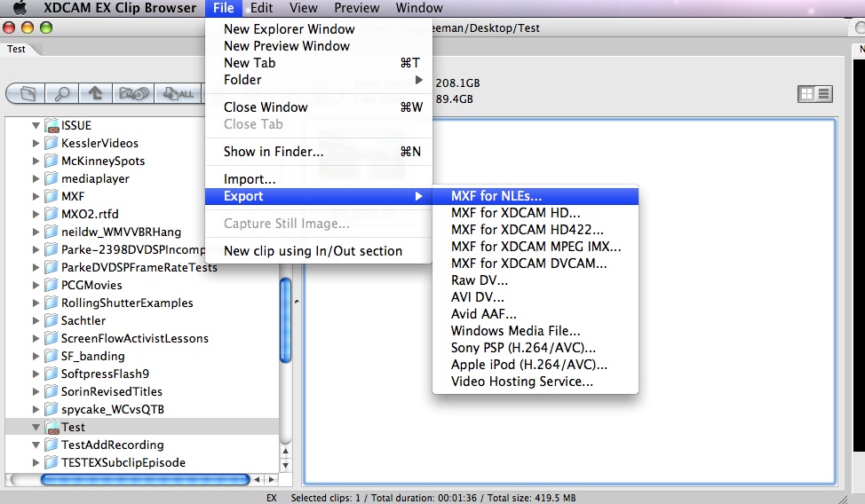Choose New clip using In/Out section
This screenshot has height=504, width=865.
point(318,251)
